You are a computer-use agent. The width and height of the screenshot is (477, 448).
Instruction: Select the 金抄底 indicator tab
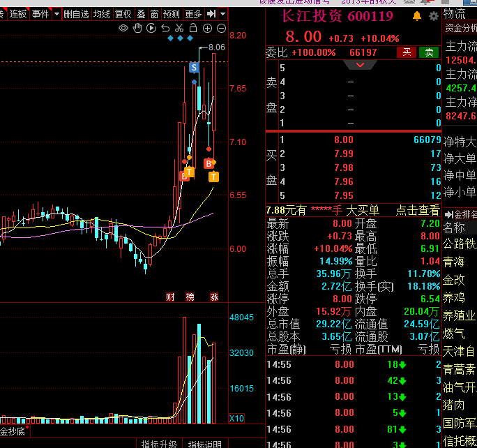pos(13,431)
